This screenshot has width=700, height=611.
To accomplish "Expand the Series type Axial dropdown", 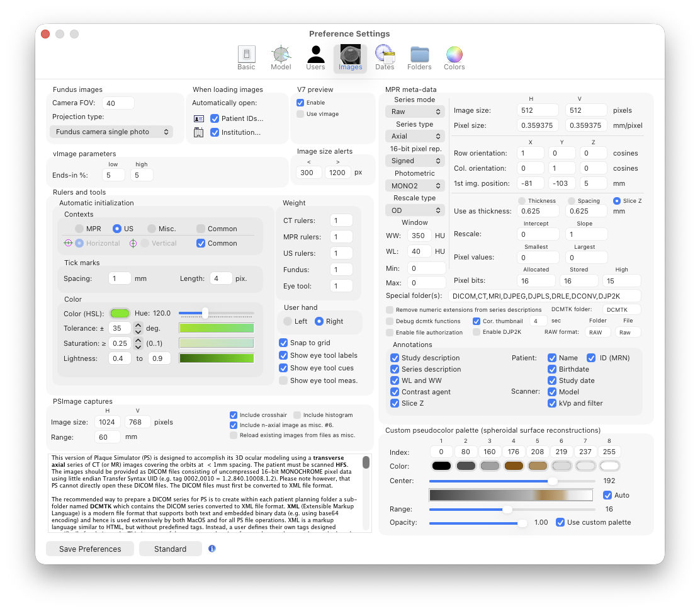I will tap(415, 136).
